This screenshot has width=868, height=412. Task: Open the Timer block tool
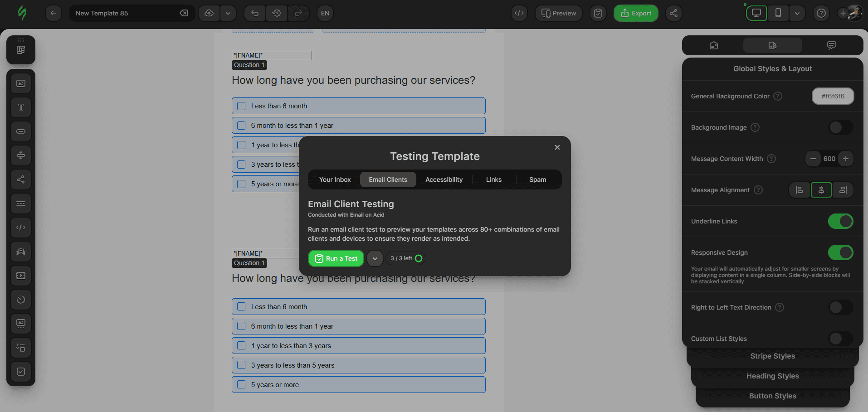tap(20, 300)
